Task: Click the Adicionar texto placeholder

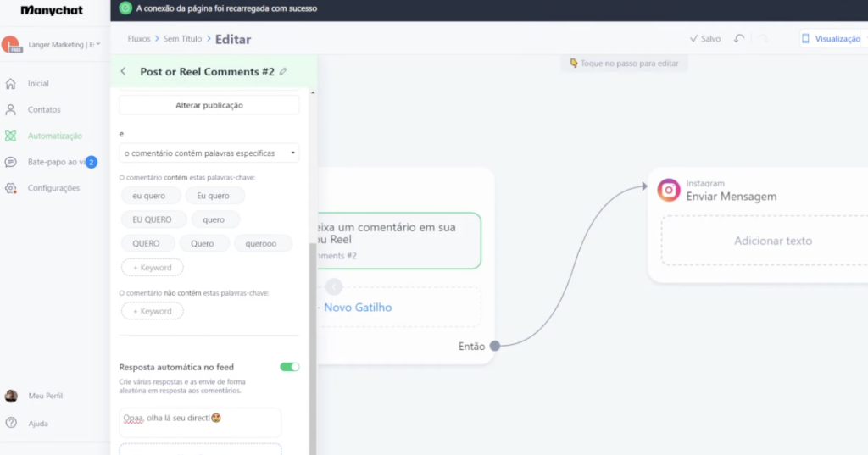Action: click(772, 241)
